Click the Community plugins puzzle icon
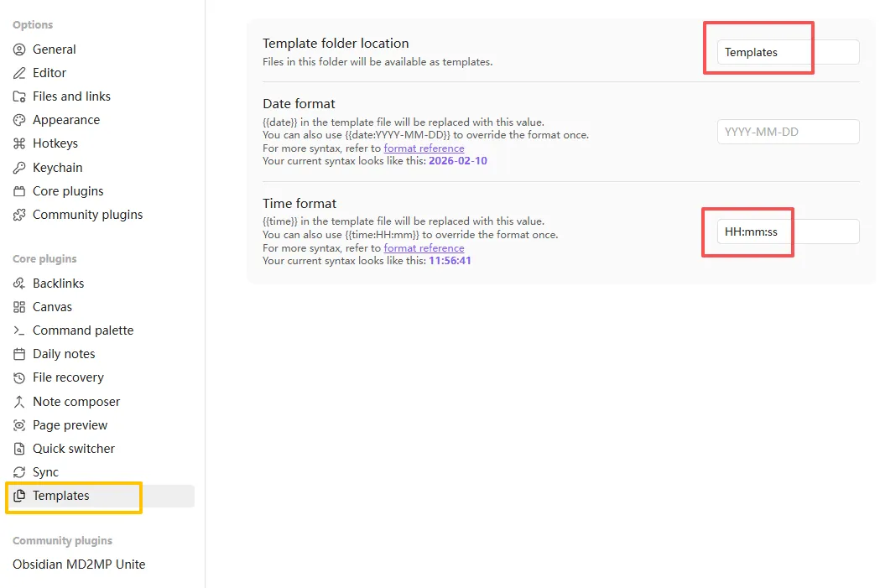Viewport: 880px width, 588px height. (x=19, y=215)
